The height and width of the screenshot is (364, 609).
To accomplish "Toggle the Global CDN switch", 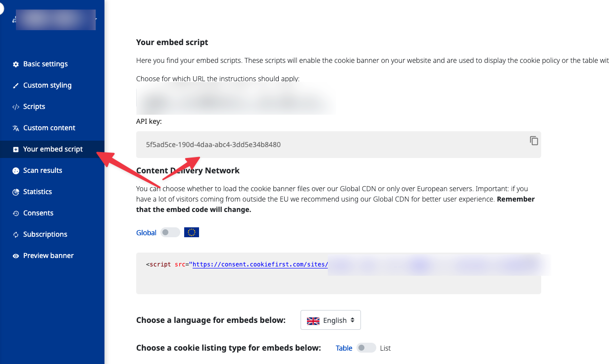I will coord(170,232).
